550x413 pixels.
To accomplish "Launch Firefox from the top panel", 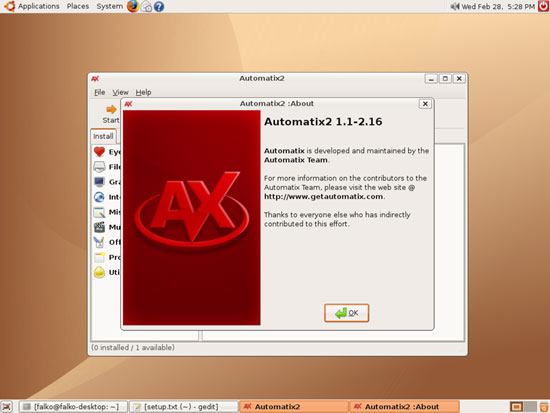I will coord(133,6).
